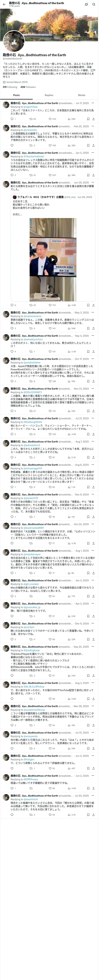Viewport: 108px width, 980px height.
Task: Switch to the Replies tab
Action: coord(49,95)
